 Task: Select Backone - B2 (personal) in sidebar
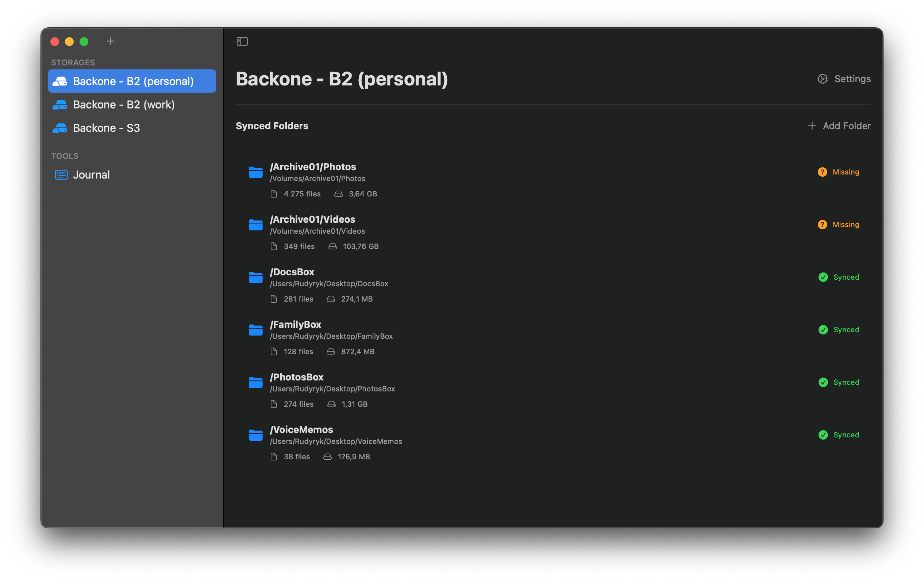[132, 81]
